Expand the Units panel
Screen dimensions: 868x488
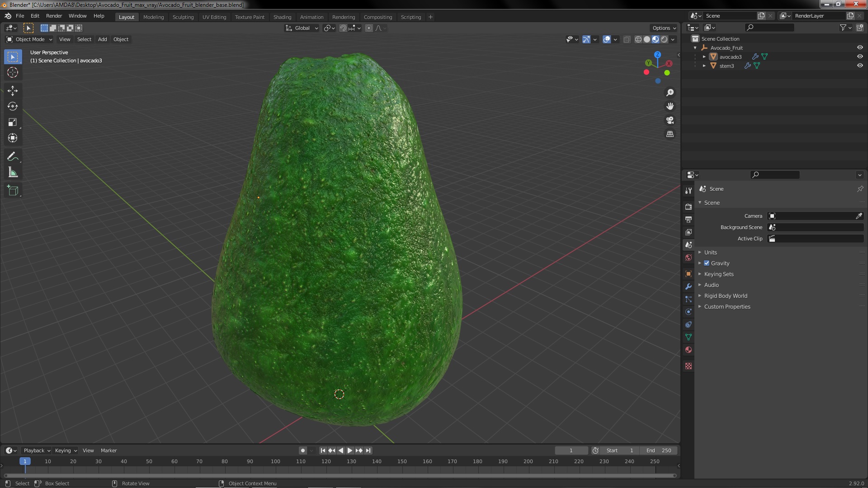pyautogui.click(x=710, y=252)
